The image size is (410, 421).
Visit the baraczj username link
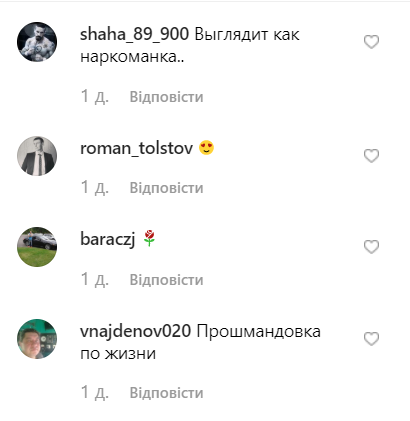108,240
